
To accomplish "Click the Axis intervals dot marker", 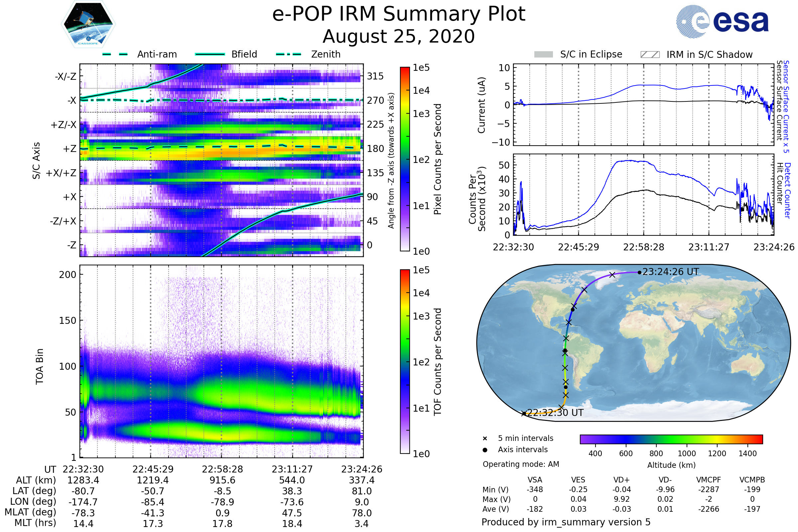I will [x=485, y=450].
